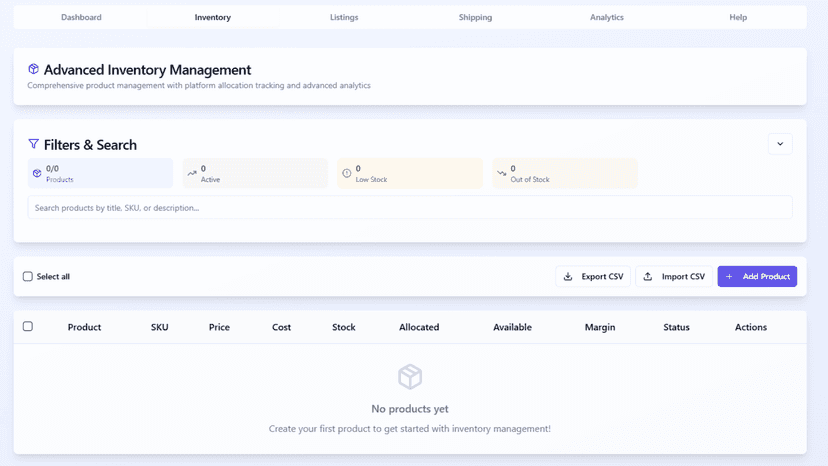The height and width of the screenshot is (466, 828).
Task: Select the Out of Stock stat card
Action: click(564, 173)
